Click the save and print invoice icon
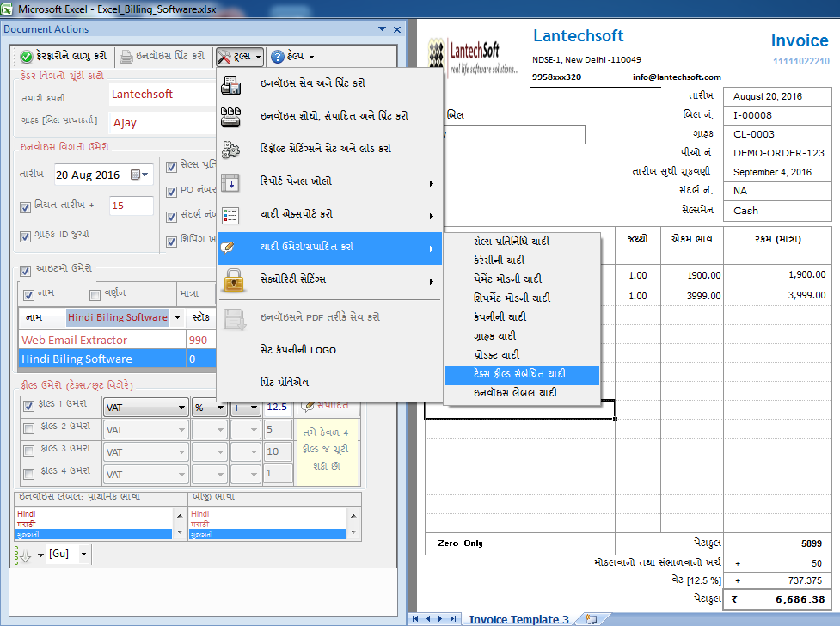The width and height of the screenshot is (840, 626). [231, 85]
